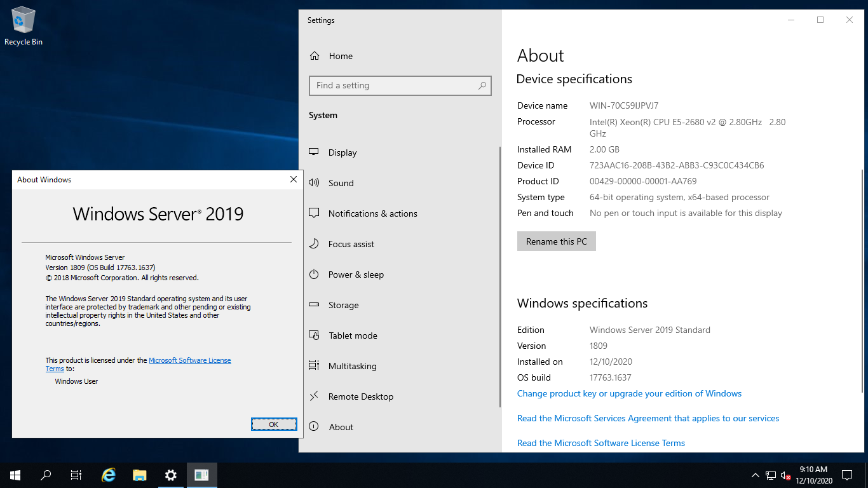Screen dimensions: 868x488
Task: Click Version 1809 line in About Windows dialog
Action: [x=100, y=268]
